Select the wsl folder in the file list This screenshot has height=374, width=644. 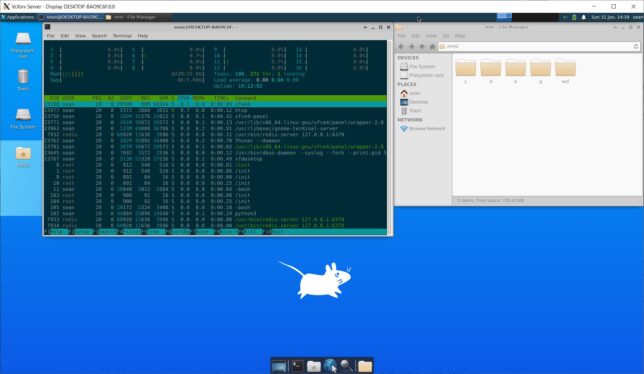(566, 71)
